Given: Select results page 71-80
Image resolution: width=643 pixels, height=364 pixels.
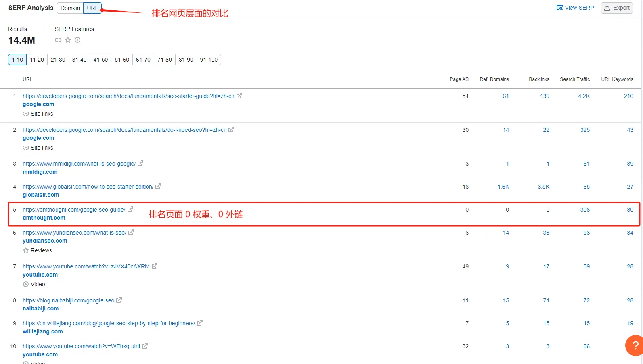Looking at the screenshot, I should 165,60.
